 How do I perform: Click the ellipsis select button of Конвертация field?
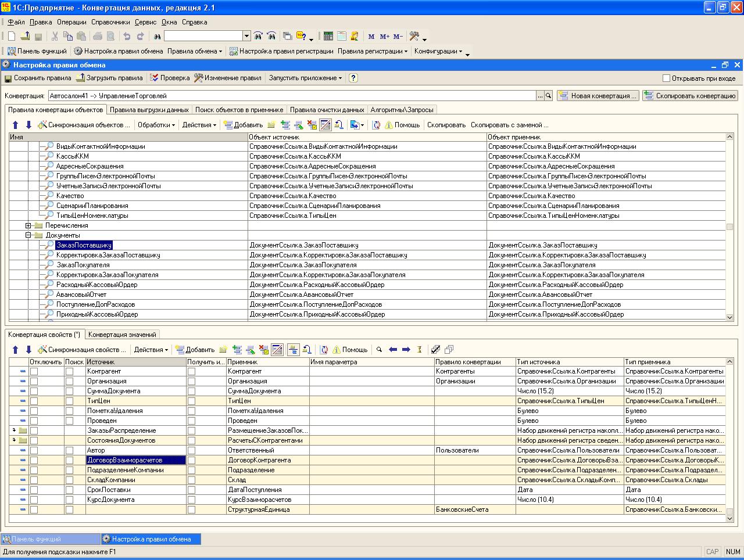point(541,96)
